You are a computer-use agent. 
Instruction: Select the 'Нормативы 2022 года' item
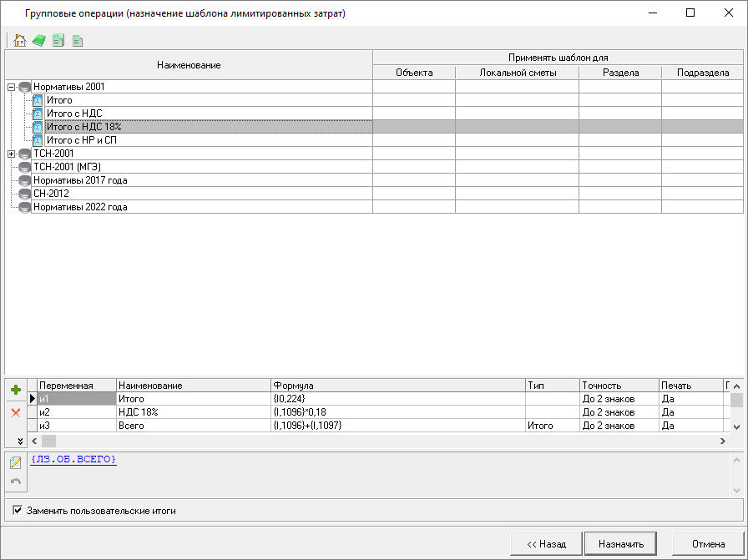click(79, 207)
